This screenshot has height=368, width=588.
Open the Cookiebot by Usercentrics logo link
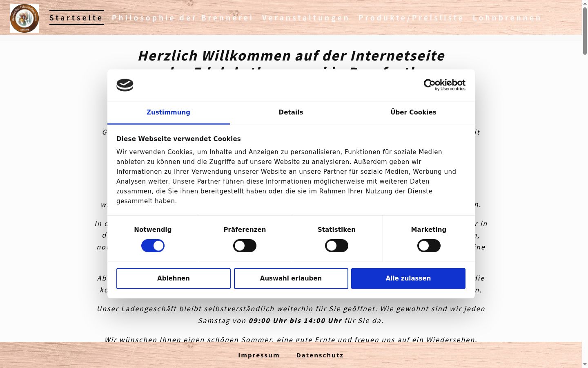coord(444,85)
